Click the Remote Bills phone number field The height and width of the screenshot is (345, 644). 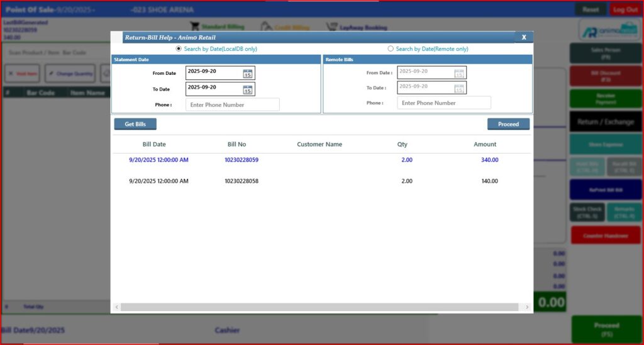coord(443,103)
